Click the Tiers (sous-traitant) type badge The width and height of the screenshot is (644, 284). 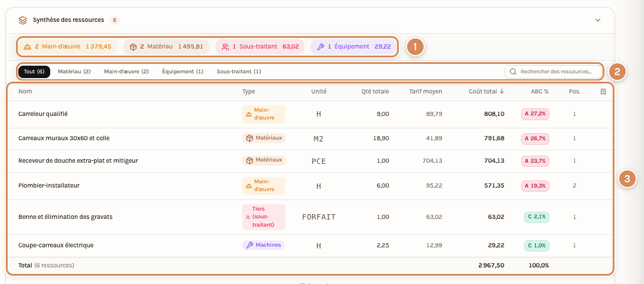pyautogui.click(x=264, y=217)
